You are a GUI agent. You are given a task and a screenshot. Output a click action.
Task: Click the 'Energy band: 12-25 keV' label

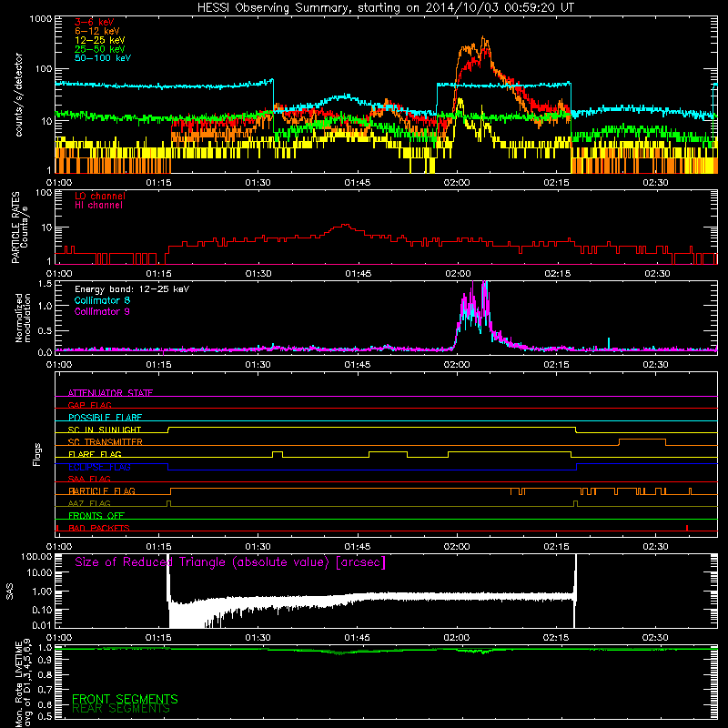pyautogui.click(x=132, y=289)
